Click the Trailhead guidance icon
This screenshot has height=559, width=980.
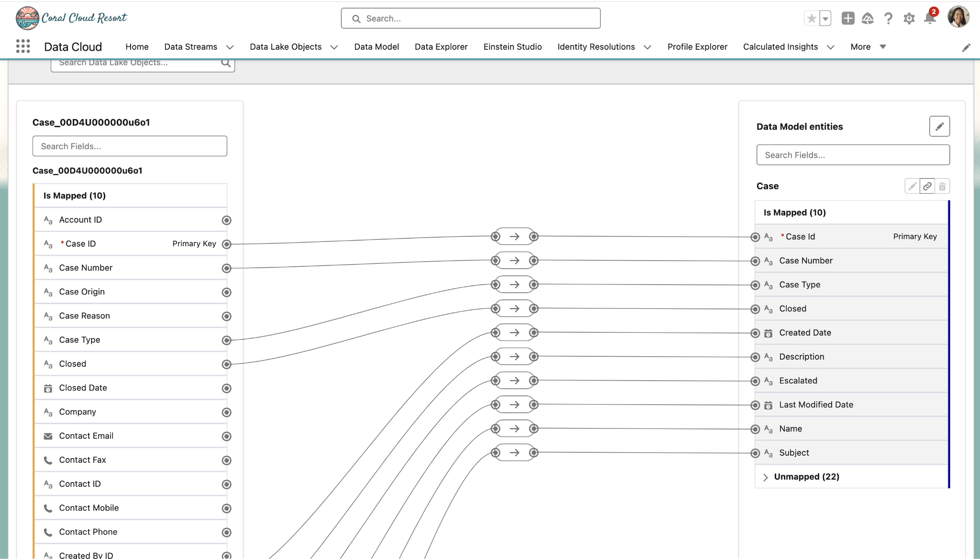(868, 19)
